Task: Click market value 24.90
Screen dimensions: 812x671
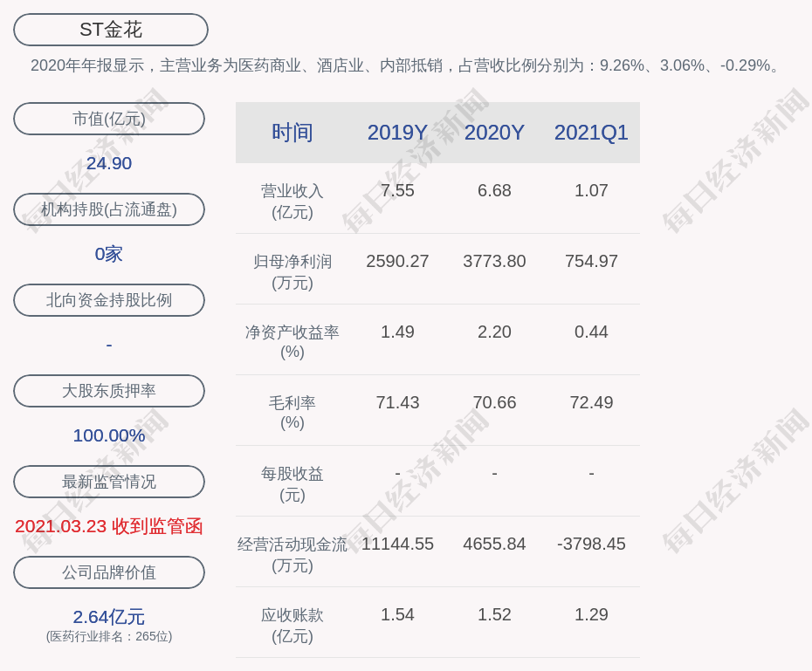Action: [x=109, y=163]
